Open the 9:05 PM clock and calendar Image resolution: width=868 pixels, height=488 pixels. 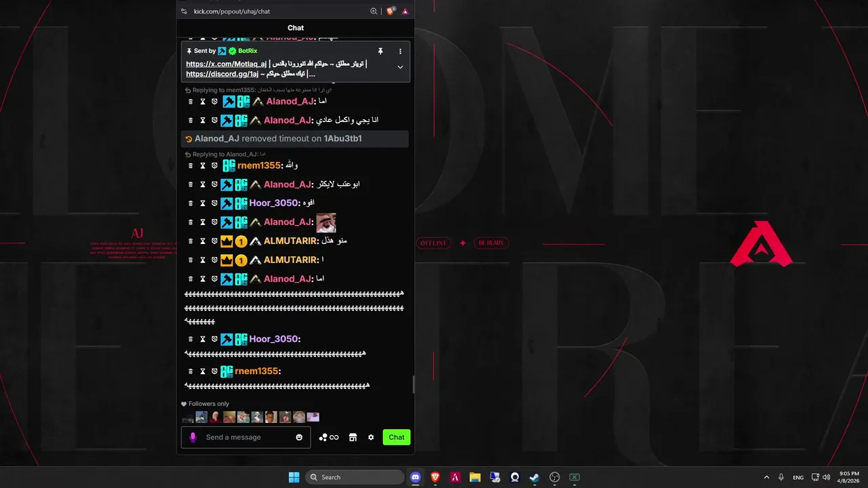849,477
